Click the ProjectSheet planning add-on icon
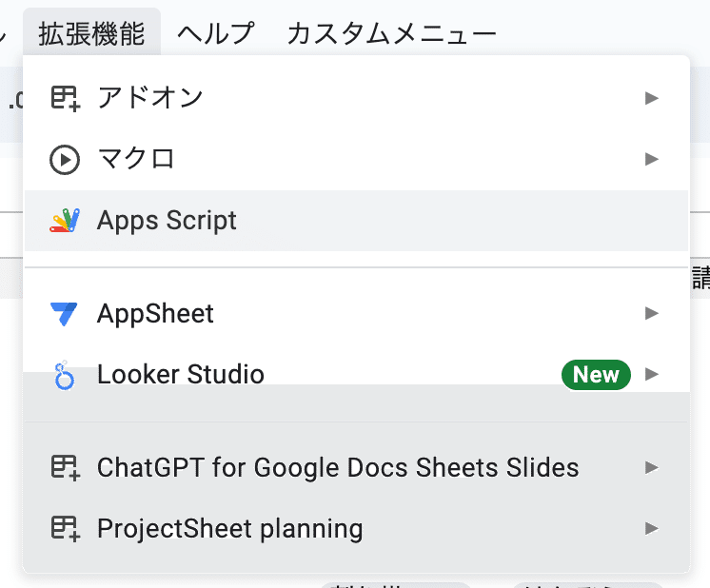The height and width of the screenshot is (588, 710). coord(66,529)
